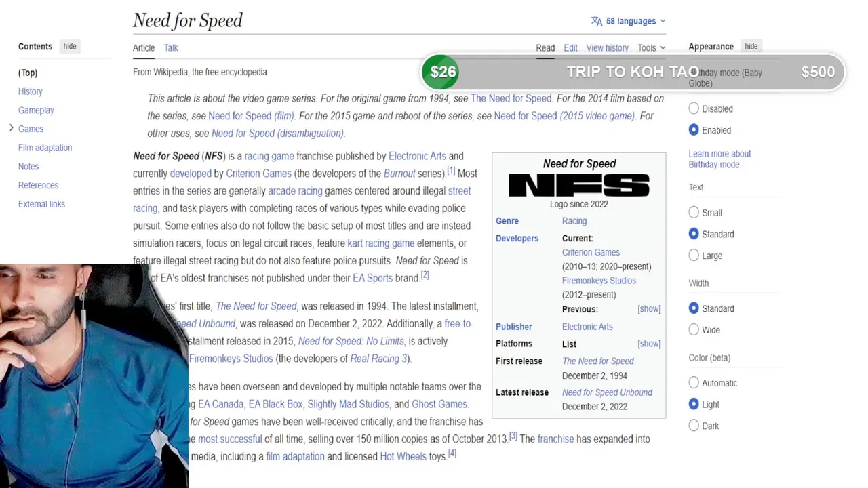
Task: Click footnote reference [3]
Action: tap(513, 436)
